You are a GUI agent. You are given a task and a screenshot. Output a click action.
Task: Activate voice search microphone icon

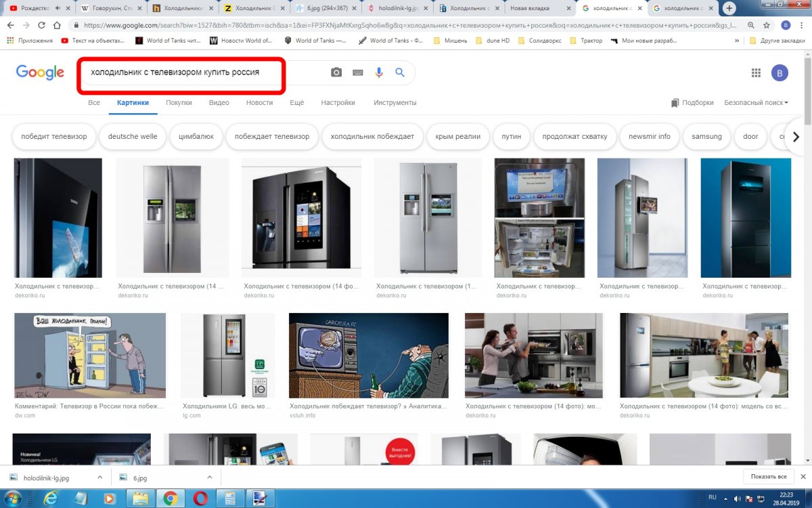[x=379, y=72]
